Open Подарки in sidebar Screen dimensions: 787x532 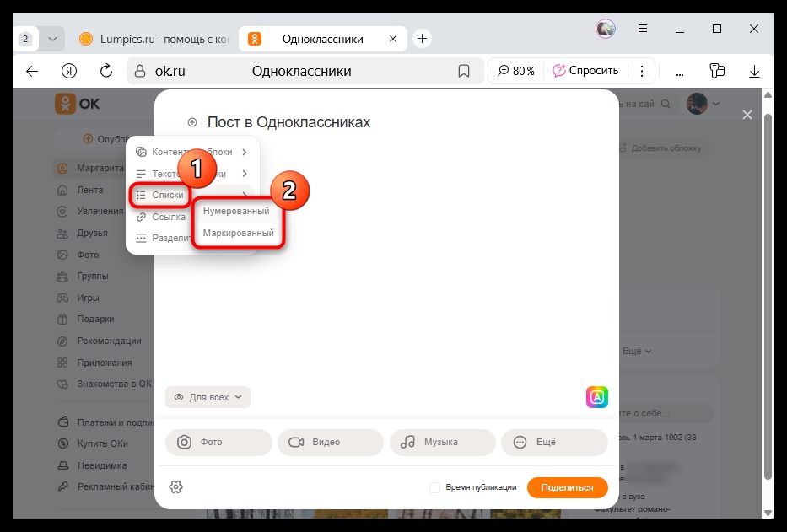(95, 320)
